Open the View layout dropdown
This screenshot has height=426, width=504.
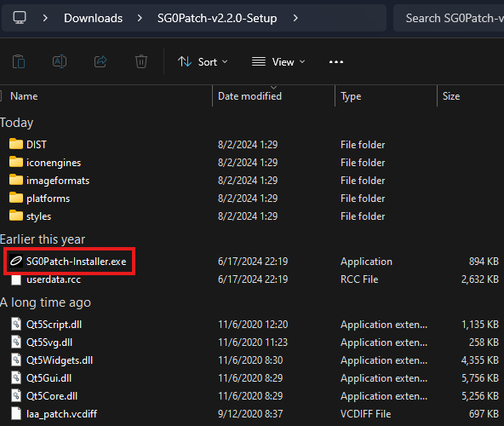click(278, 62)
